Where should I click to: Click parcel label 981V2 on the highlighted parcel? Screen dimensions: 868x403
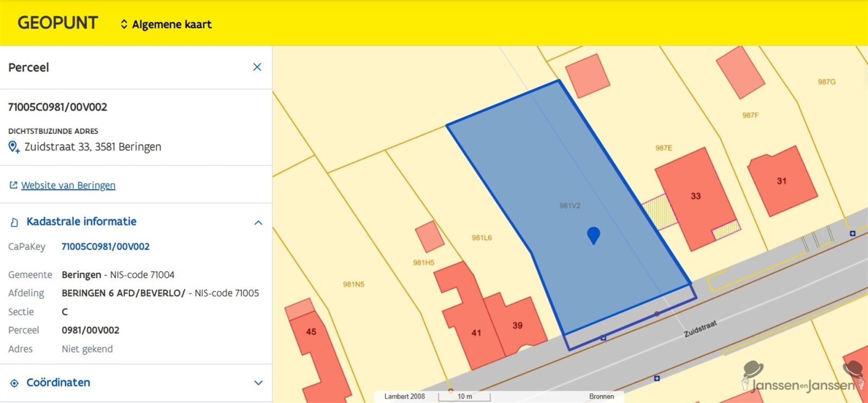[570, 206]
